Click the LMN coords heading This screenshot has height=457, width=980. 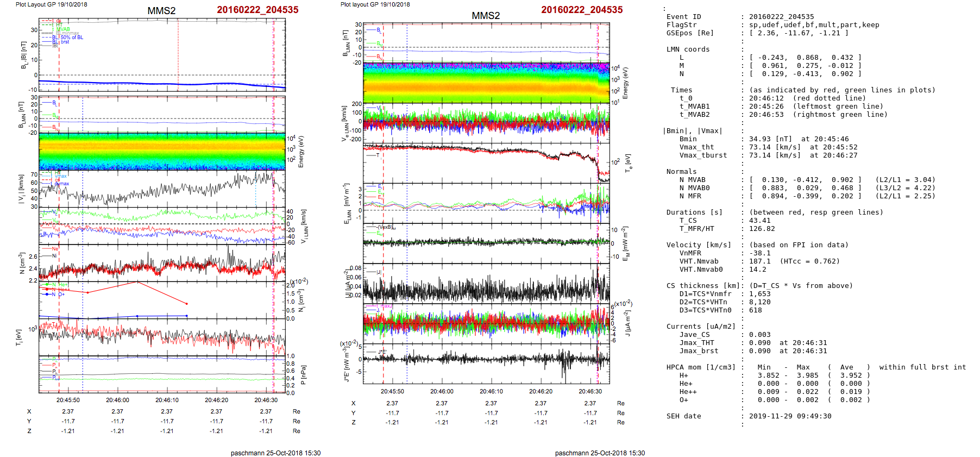tap(688, 49)
